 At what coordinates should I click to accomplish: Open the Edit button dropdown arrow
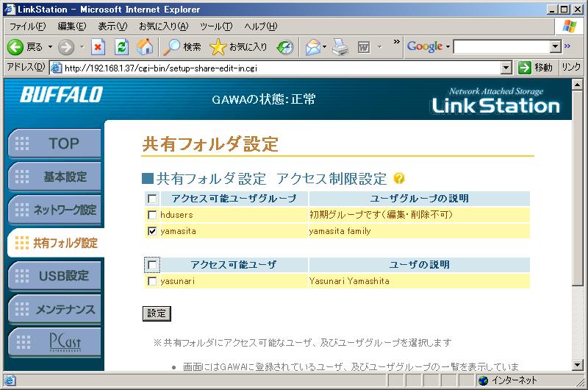point(379,47)
